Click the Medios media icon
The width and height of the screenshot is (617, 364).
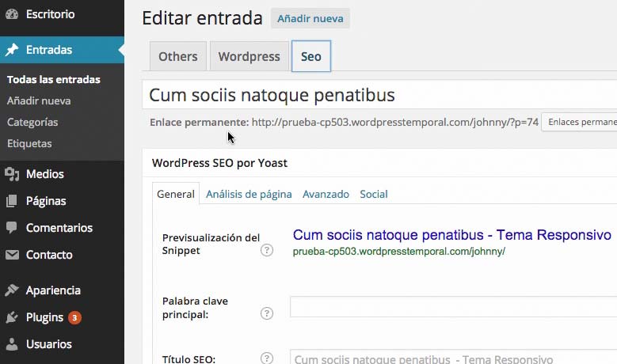click(x=12, y=174)
